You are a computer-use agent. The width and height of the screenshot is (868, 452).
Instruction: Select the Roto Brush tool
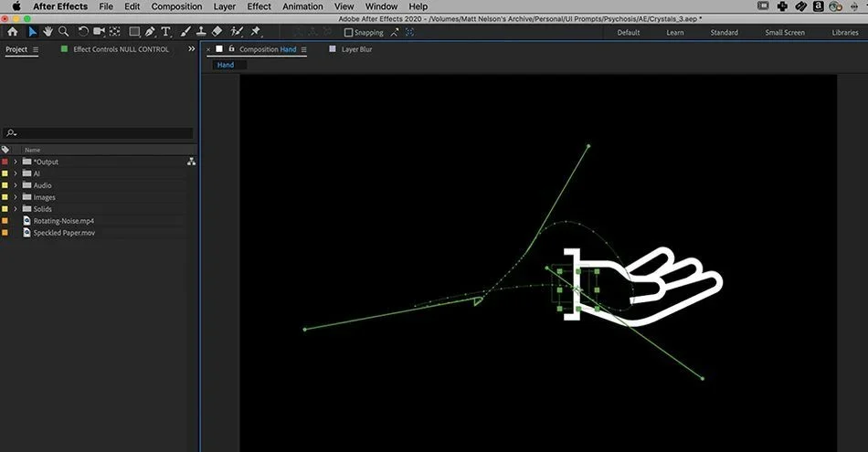[x=237, y=32]
